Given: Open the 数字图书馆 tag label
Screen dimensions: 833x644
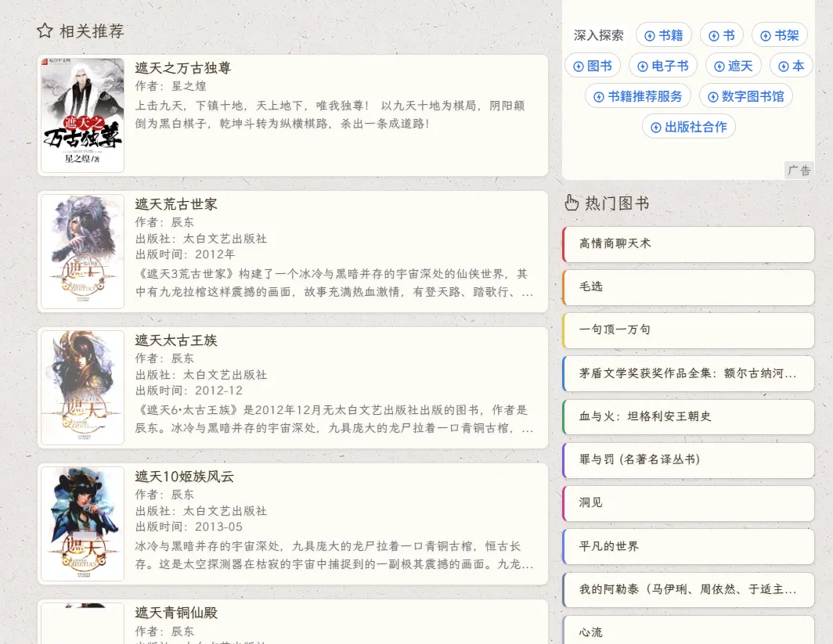Looking at the screenshot, I should tap(752, 96).
